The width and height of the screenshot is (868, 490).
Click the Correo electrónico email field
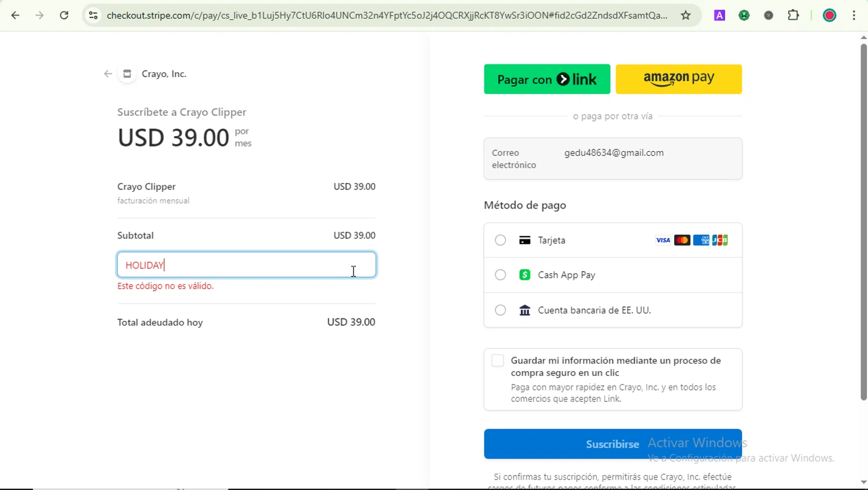pyautogui.click(x=613, y=159)
